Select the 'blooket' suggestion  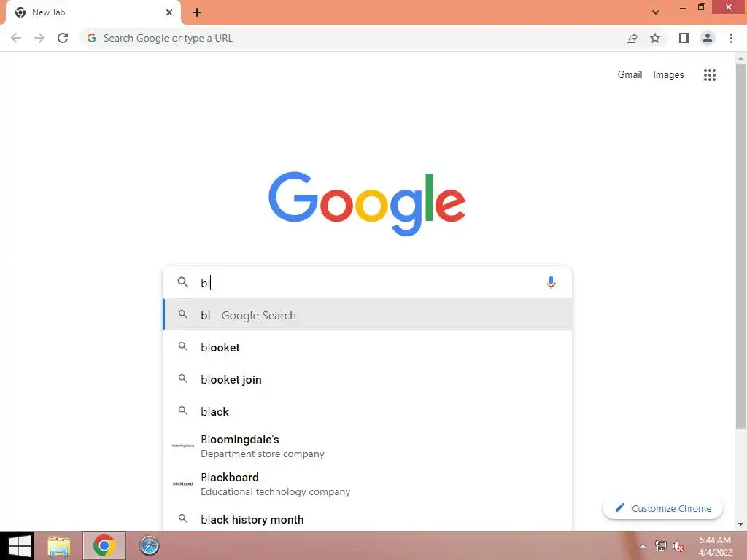click(368, 347)
